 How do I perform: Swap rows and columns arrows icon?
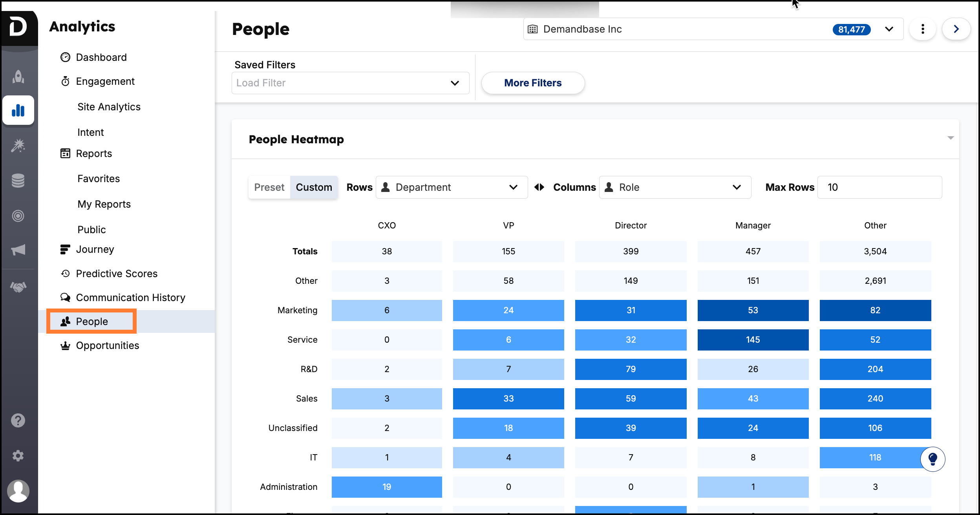pos(539,187)
